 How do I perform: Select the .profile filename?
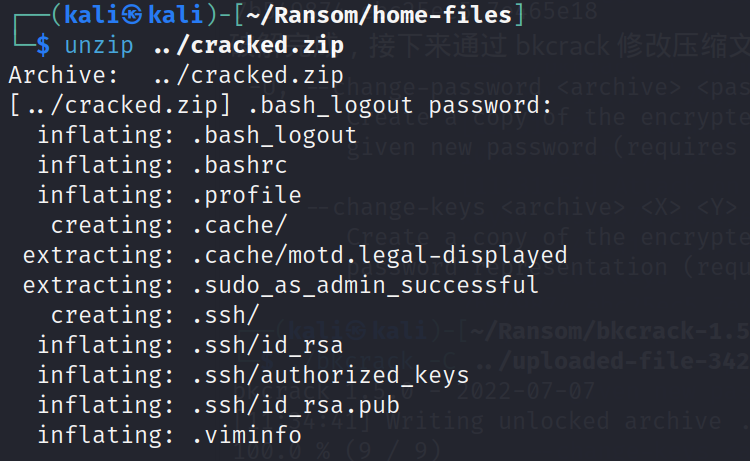pyautogui.click(x=247, y=196)
